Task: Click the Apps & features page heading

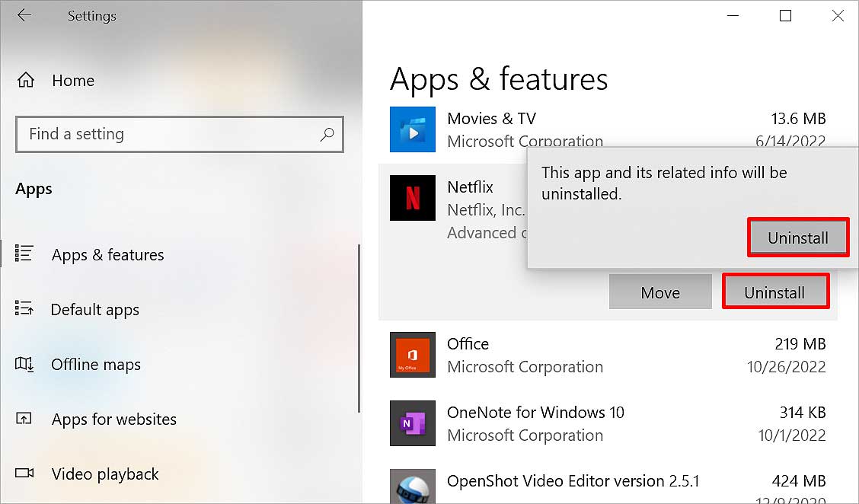Action: [499, 80]
